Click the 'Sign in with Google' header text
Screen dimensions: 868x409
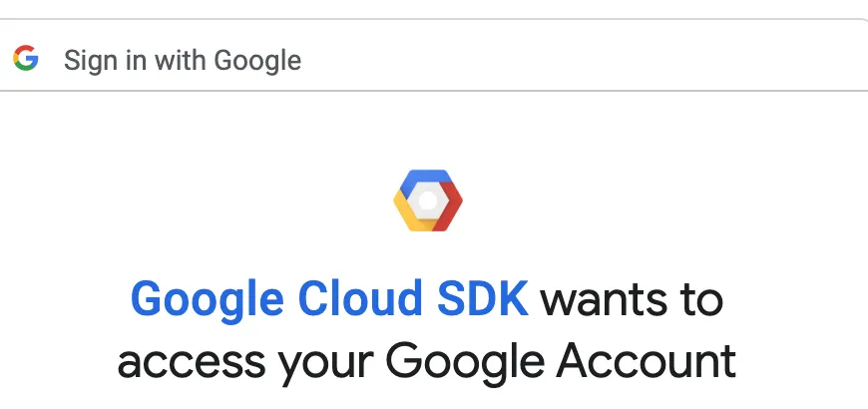coord(183,60)
